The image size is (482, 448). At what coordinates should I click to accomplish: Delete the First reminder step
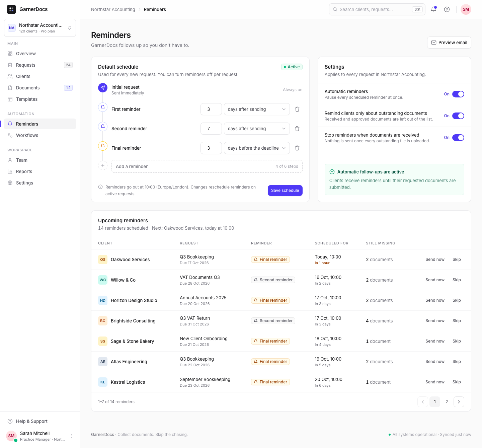[297, 109]
